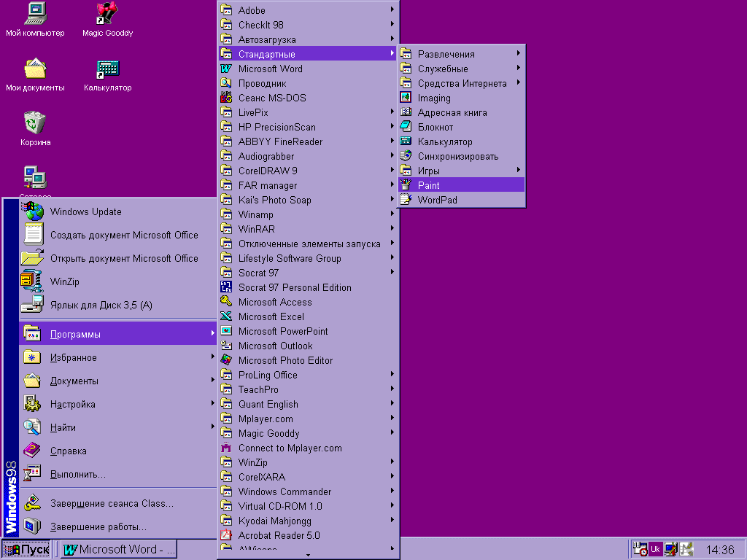747x560 pixels.
Task: Select Завершение сеанса Class...
Action: tap(118, 503)
